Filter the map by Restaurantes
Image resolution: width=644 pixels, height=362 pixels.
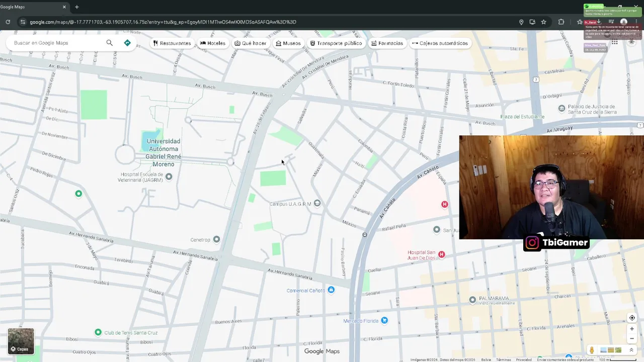point(172,43)
